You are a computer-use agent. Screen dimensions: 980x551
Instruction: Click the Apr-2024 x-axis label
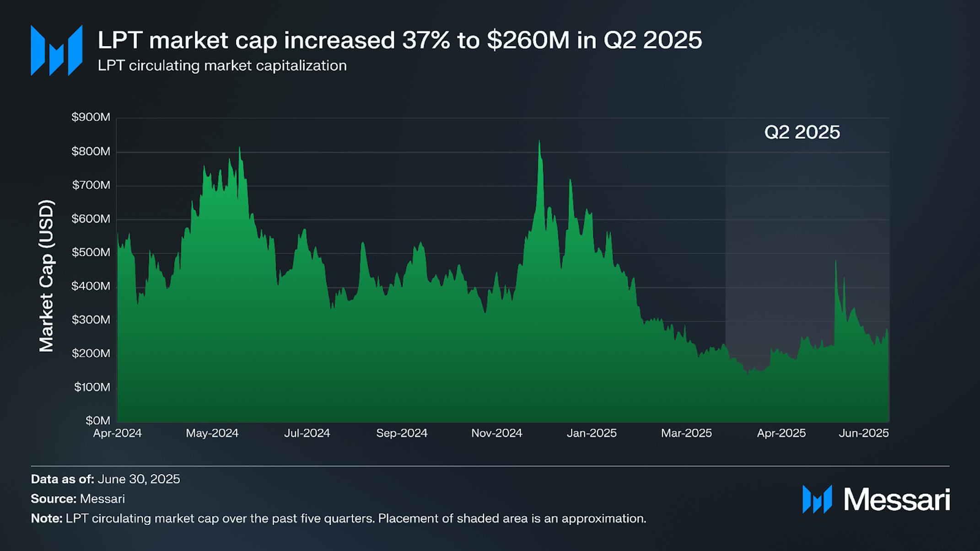[x=118, y=433]
